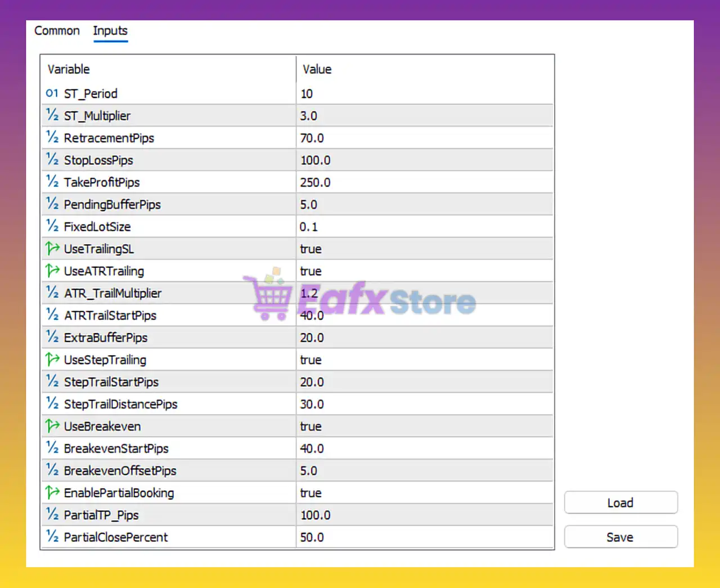
Task: Toggle the UseTrailingSL true value
Action: click(311, 249)
